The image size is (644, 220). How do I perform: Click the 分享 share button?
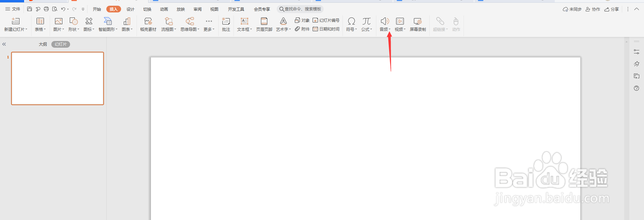(611, 9)
